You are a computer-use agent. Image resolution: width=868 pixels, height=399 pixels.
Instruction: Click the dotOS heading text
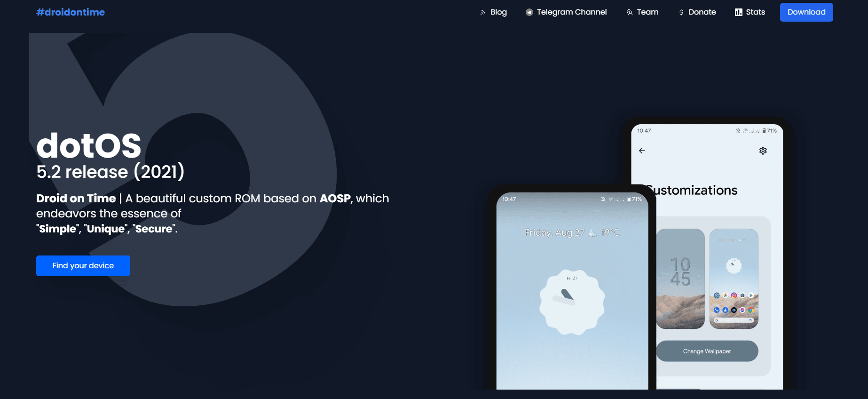coord(89,145)
